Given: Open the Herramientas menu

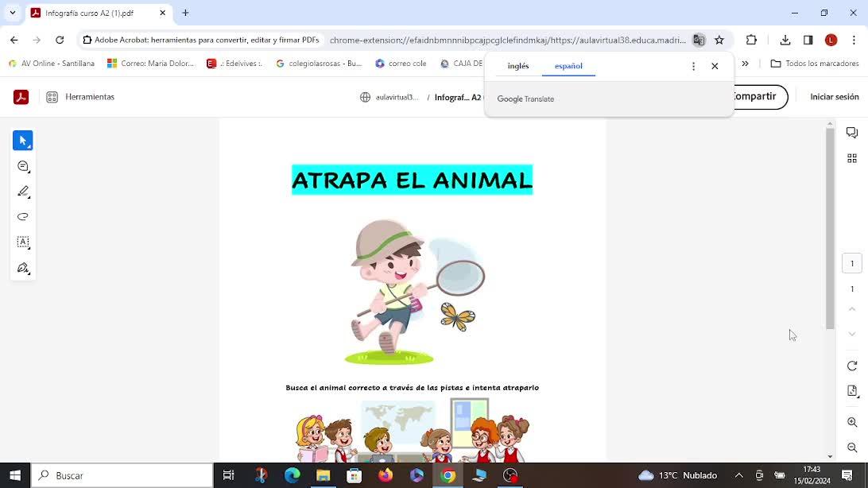Looking at the screenshot, I should pos(81,97).
